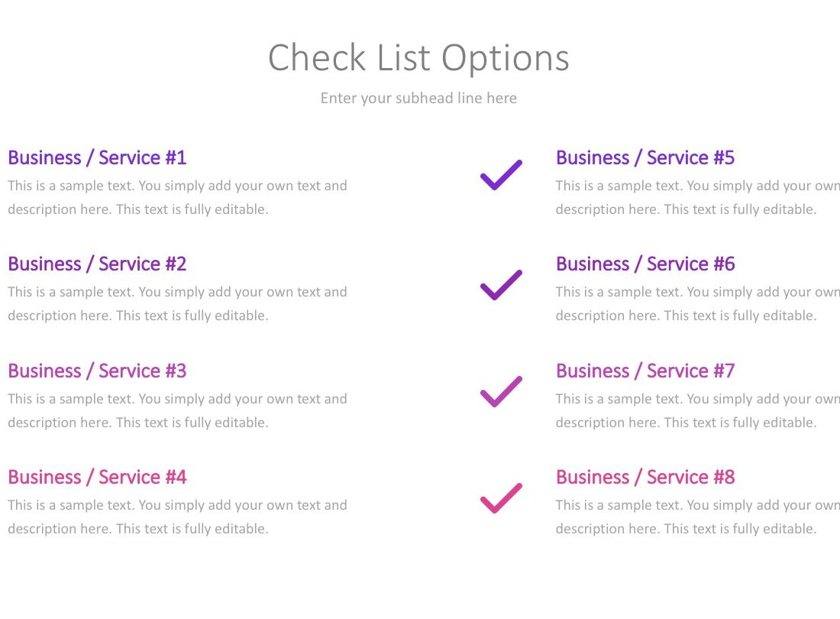Select the Business / Service #1 heading
This screenshot has height=619, width=840.
[97, 157]
